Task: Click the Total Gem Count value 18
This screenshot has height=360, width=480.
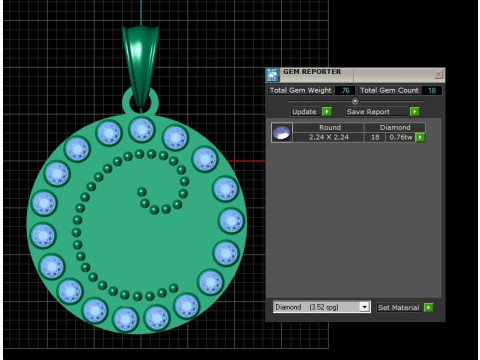Action: coord(432,90)
